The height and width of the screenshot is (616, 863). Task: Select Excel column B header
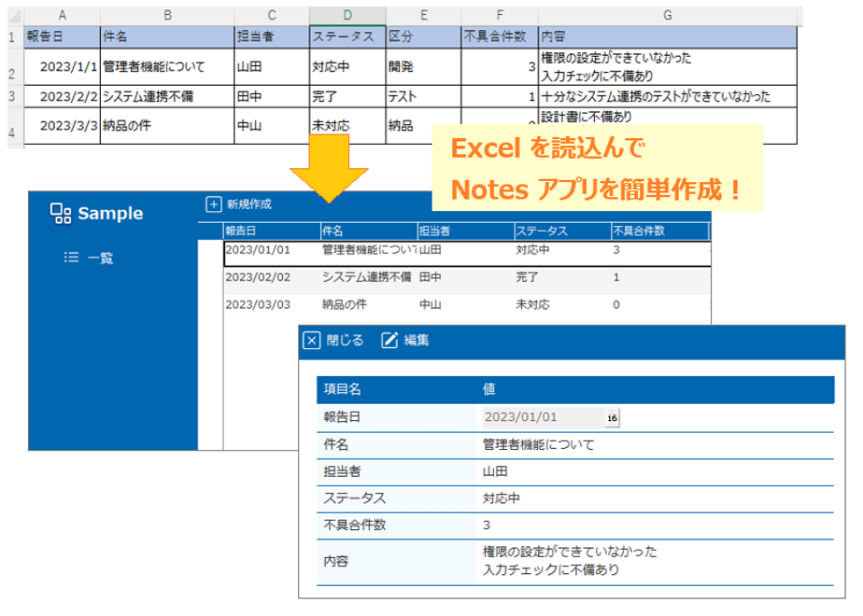point(167,15)
